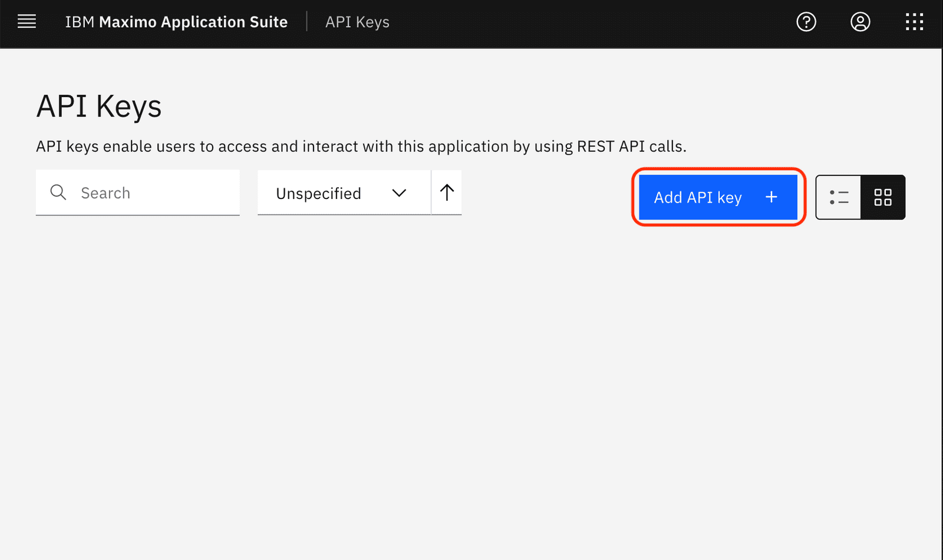Select the card grid view icon
The height and width of the screenshot is (560, 943).
pyautogui.click(x=883, y=197)
